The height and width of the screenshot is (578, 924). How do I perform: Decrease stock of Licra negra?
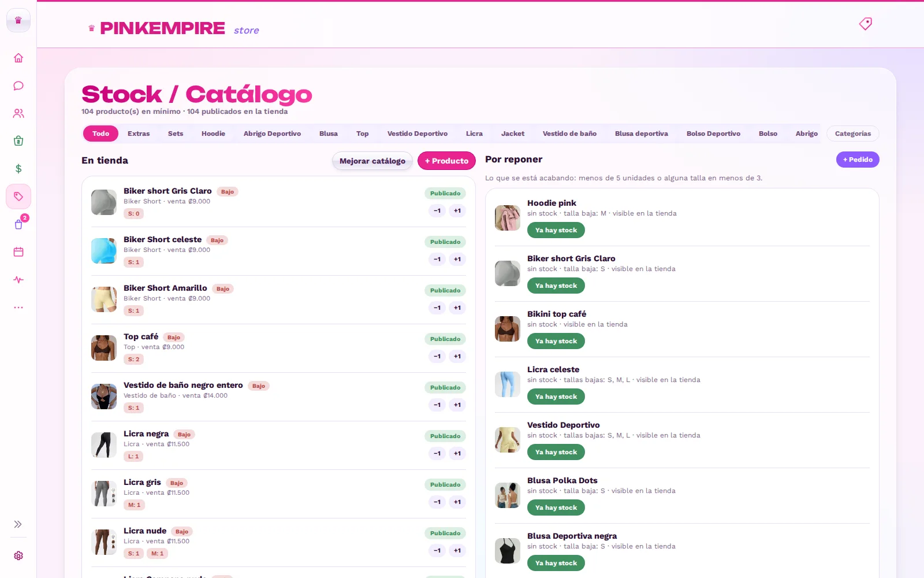[x=437, y=454]
